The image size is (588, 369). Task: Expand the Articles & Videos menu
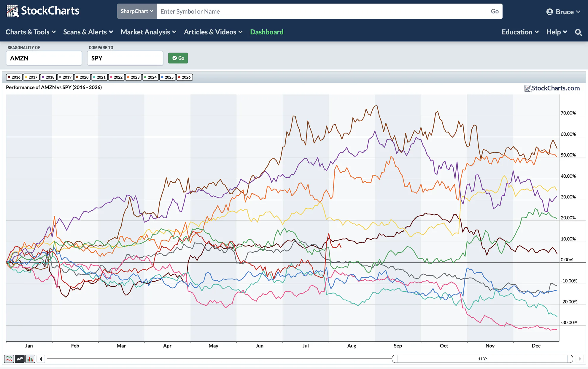(213, 32)
